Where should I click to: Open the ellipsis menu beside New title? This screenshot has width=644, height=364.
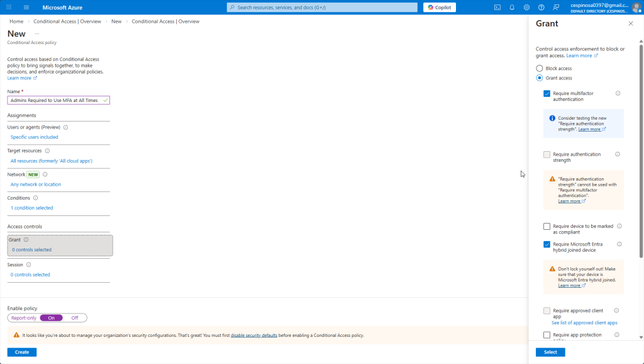pos(37,34)
